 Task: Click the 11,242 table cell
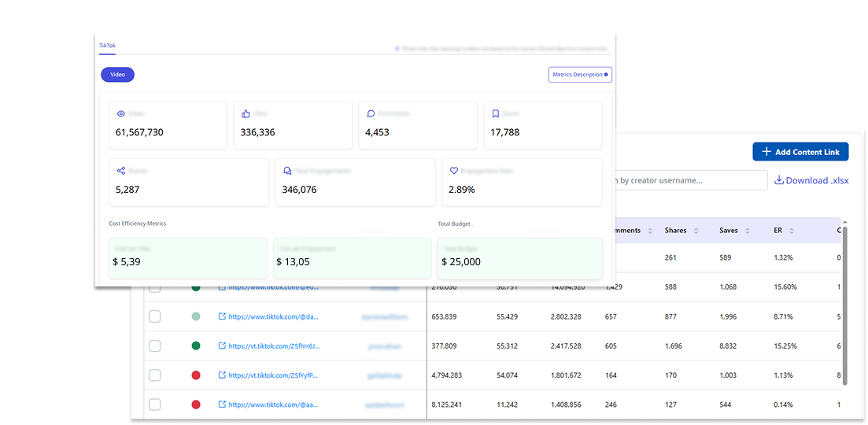[x=508, y=405]
